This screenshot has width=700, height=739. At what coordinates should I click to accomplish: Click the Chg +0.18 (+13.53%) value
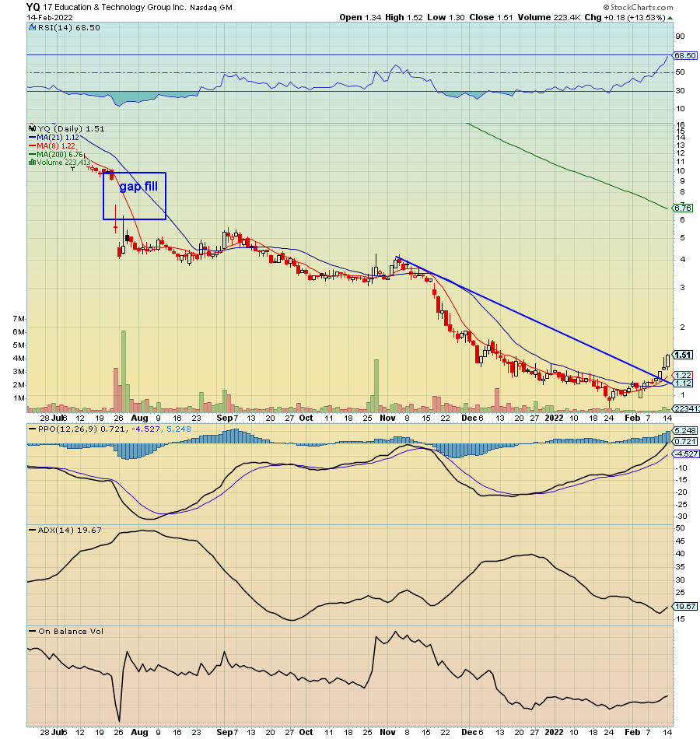(625, 17)
